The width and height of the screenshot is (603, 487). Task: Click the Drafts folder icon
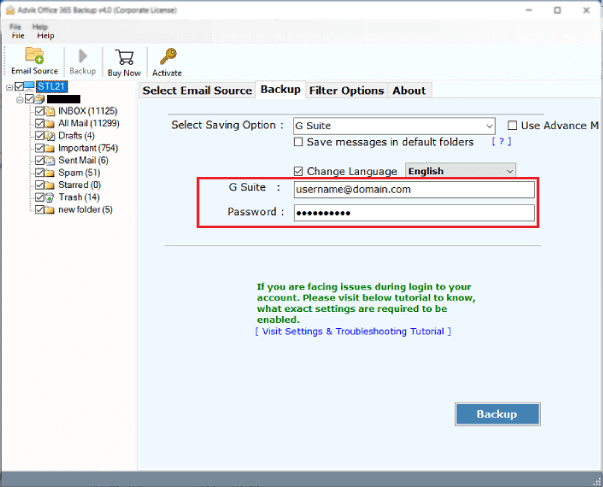[x=50, y=136]
